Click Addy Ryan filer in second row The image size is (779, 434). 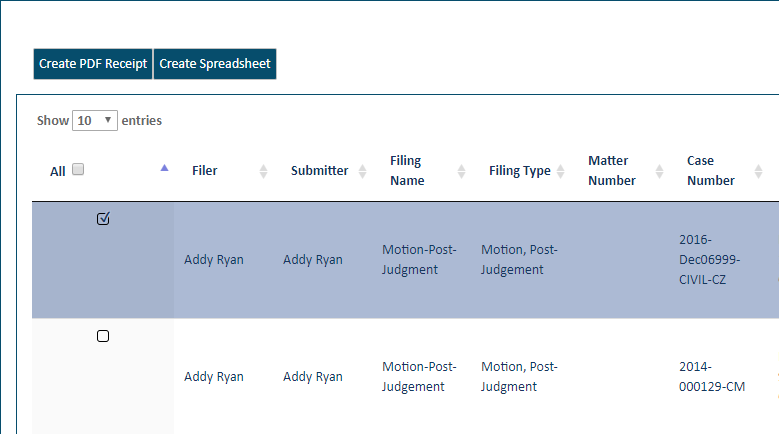214,377
